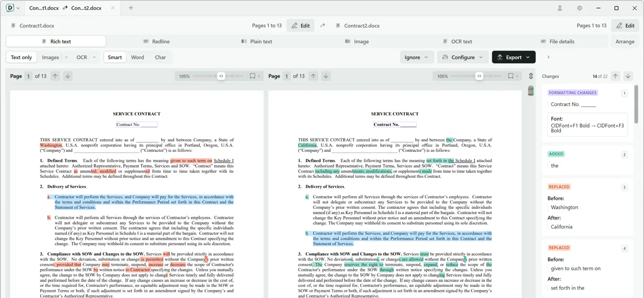Go to next page in left pane
Viewport: 644px width, 298px height.
pos(68,76)
